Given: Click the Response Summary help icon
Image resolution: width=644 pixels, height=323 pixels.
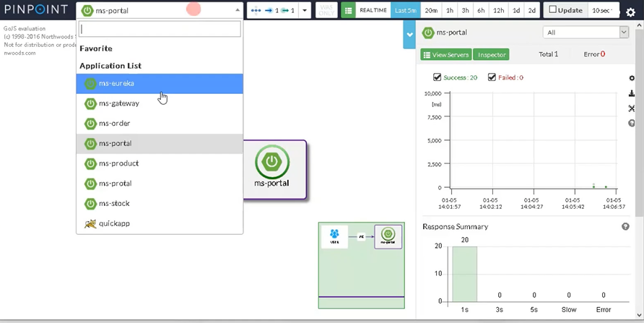Looking at the screenshot, I should click(x=625, y=226).
